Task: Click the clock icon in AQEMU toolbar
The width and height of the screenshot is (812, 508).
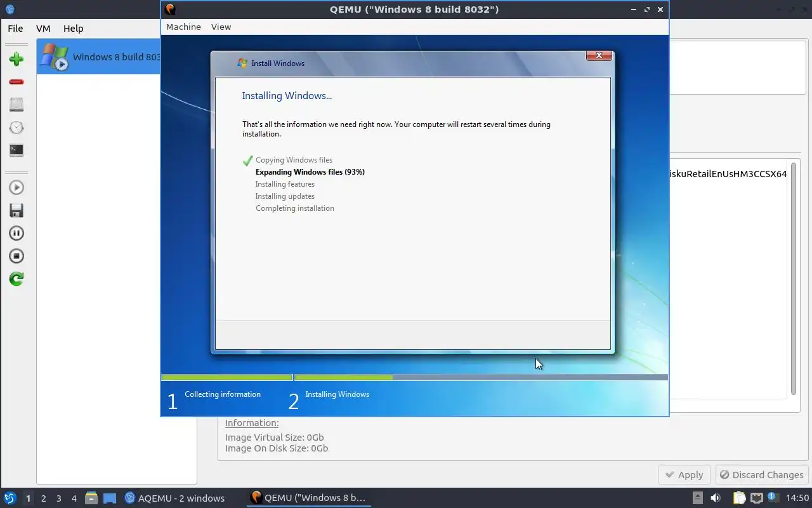Action: tap(16, 128)
